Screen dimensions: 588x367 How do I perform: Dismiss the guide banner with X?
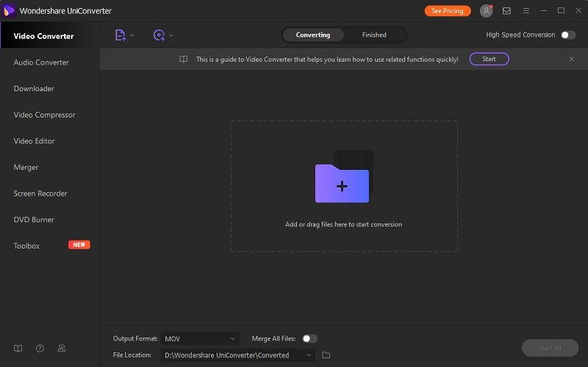572,59
